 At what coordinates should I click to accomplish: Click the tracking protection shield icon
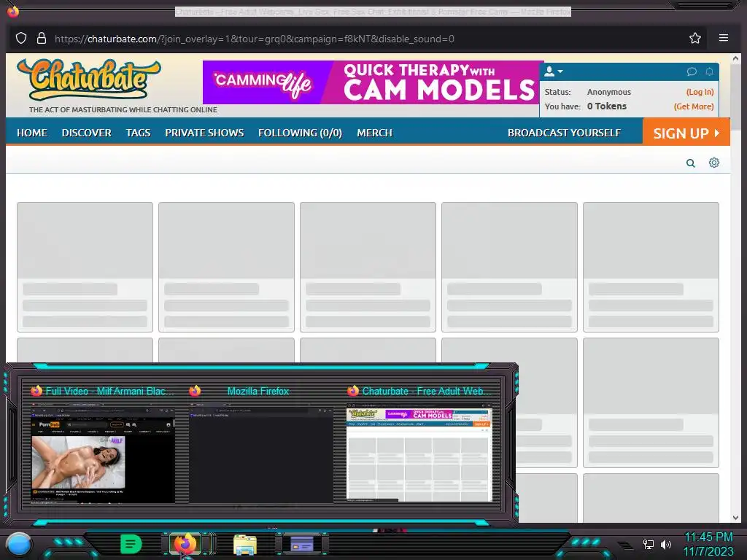pyautogui.click(x=21, y=38)
